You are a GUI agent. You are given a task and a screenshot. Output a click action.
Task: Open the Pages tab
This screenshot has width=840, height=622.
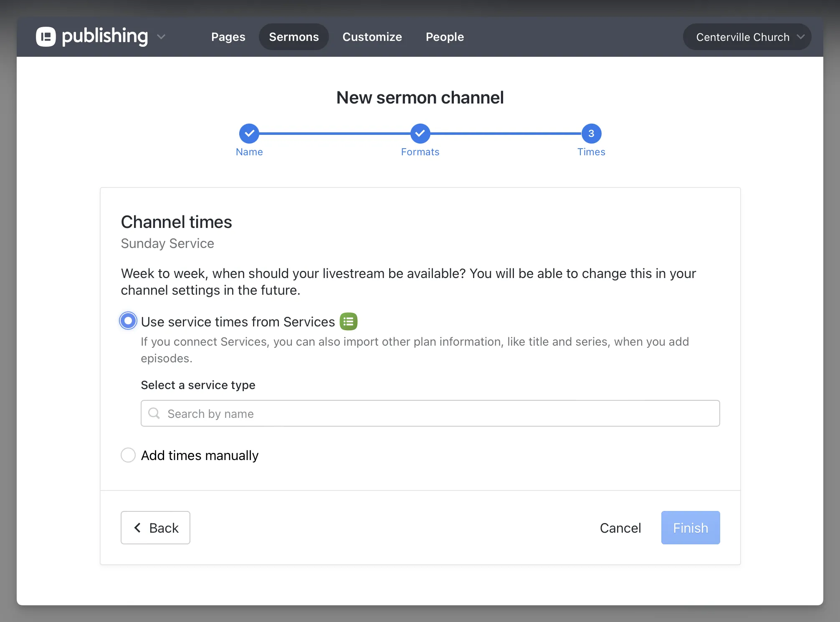coord(228,37)
